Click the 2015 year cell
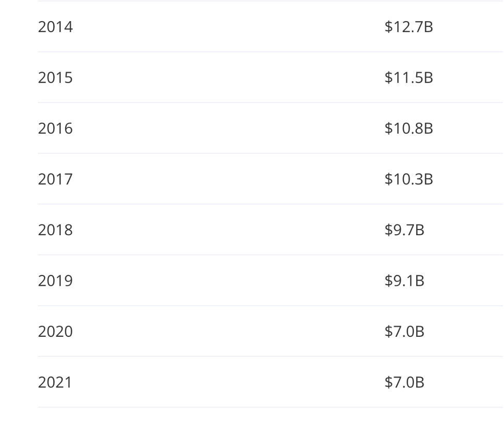The width and height of the screenshot is (504, 425). (x=55, y=78)
